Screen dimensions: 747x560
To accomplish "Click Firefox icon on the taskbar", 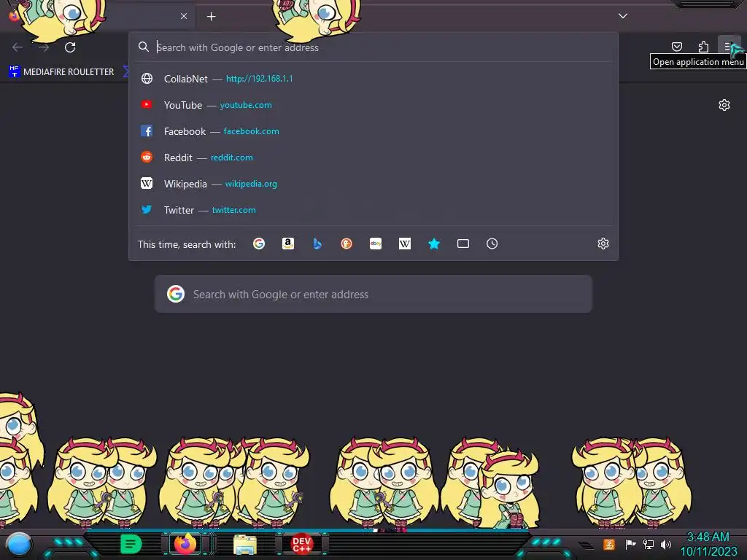I will click(185, 544).
